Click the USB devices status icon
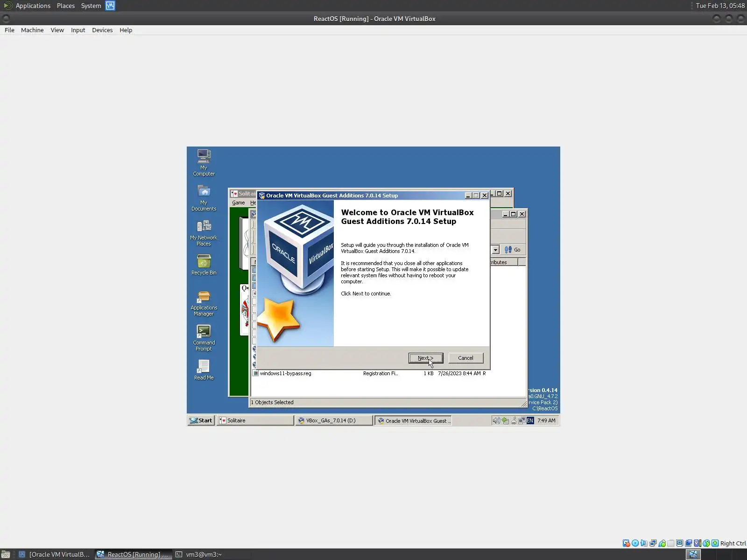747x560 pixels. coord(662,543)
